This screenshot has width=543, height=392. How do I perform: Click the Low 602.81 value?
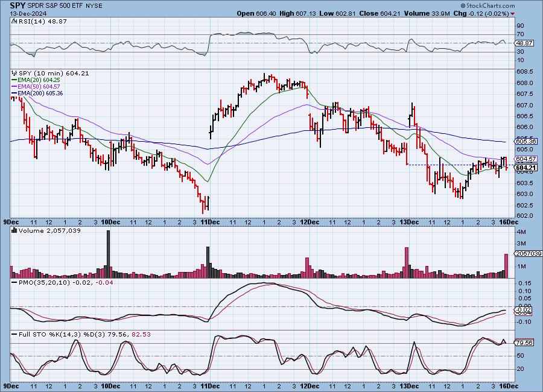point(338,13)
